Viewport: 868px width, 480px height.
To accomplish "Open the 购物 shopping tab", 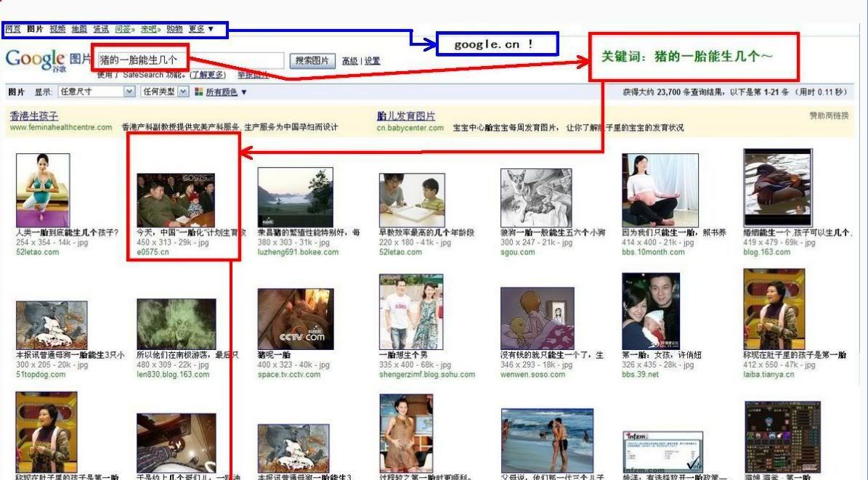I will click(x=174, y=30).
